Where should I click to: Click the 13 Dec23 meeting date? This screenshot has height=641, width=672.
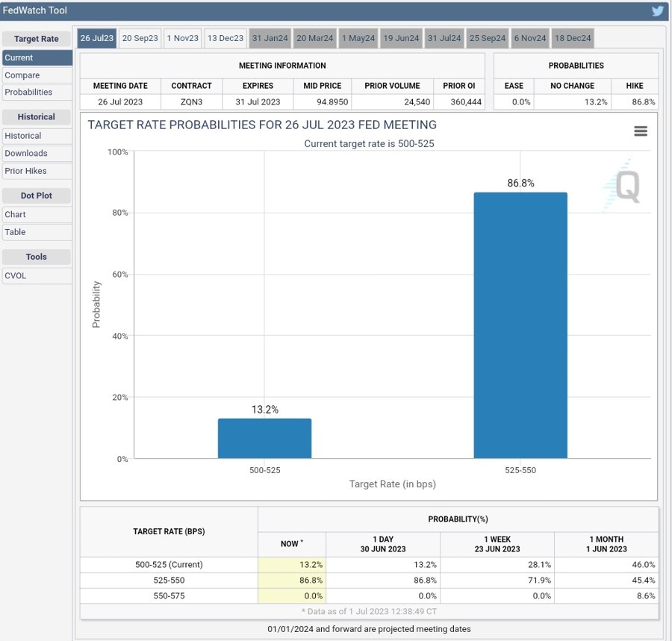click(x=225, y=38)
